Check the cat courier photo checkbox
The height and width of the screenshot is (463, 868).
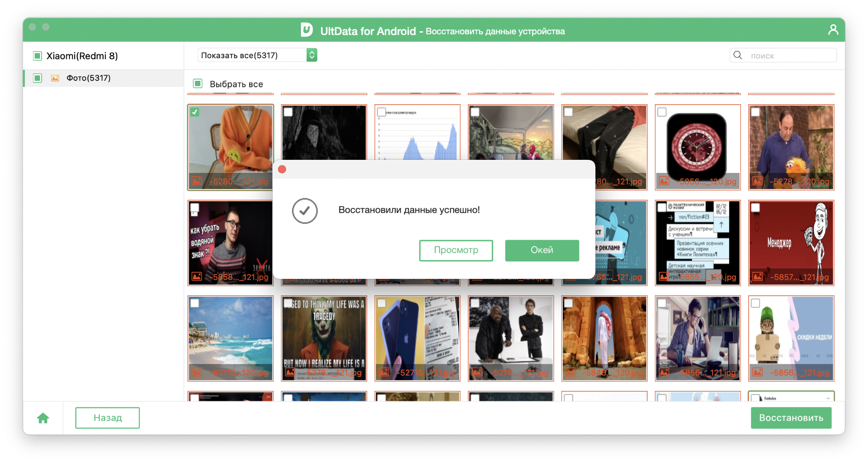tap(756, 303)
